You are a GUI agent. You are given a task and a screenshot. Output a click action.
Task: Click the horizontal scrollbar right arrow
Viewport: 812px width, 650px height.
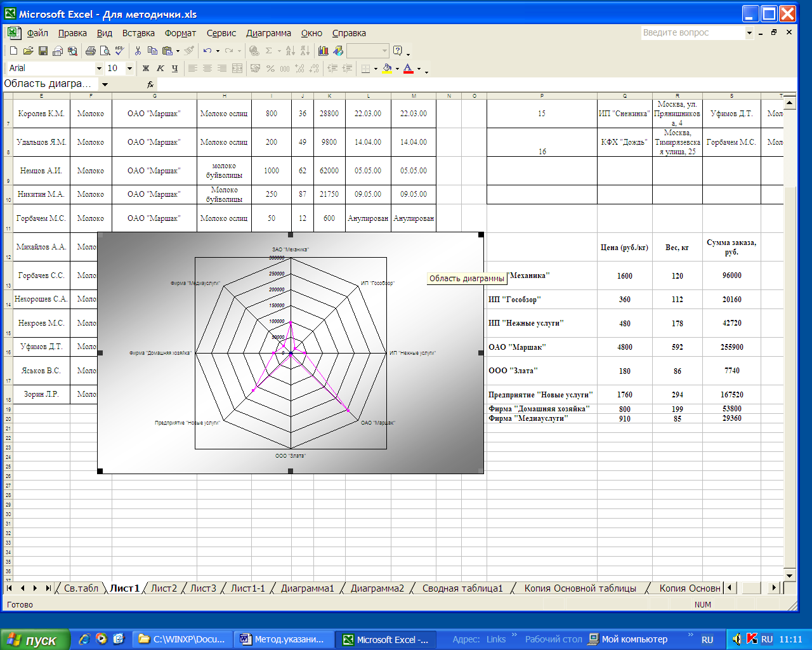point(774,588)
